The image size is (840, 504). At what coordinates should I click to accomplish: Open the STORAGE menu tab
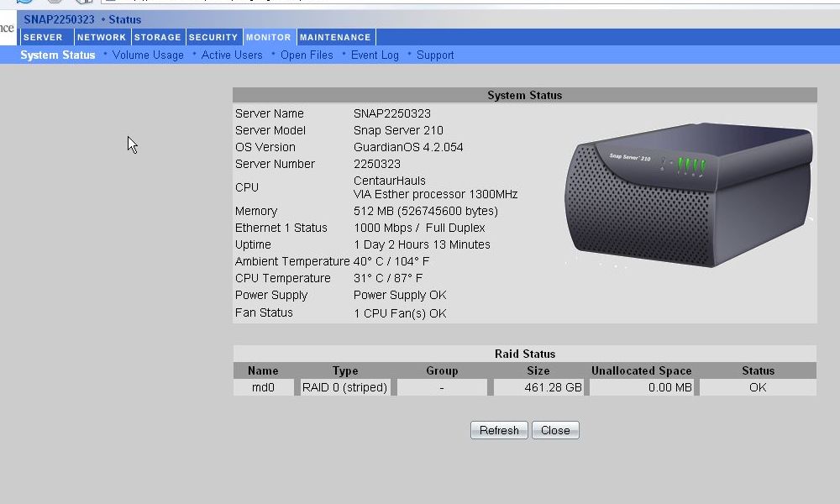pos(158,37)
